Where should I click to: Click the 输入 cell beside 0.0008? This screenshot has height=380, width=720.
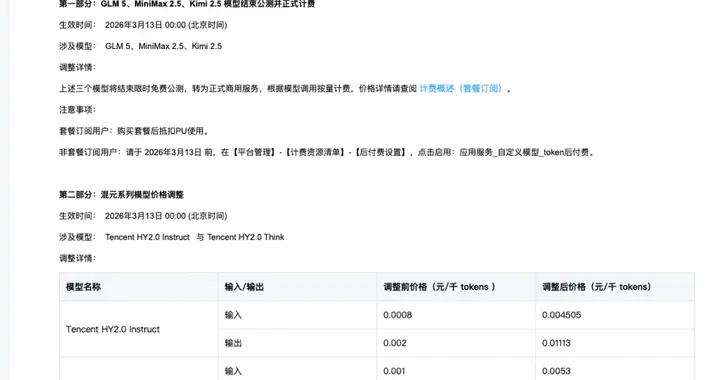coord(298,315)
